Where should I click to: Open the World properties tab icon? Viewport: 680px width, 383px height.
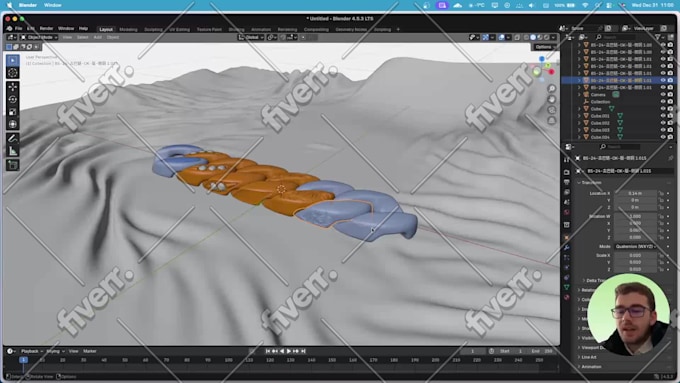coord(566,212)
